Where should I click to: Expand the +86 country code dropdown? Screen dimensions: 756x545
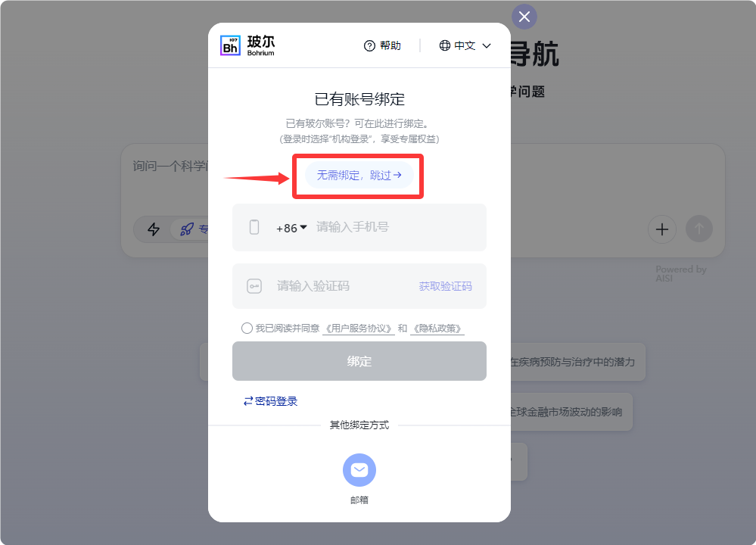click(291, 228)
